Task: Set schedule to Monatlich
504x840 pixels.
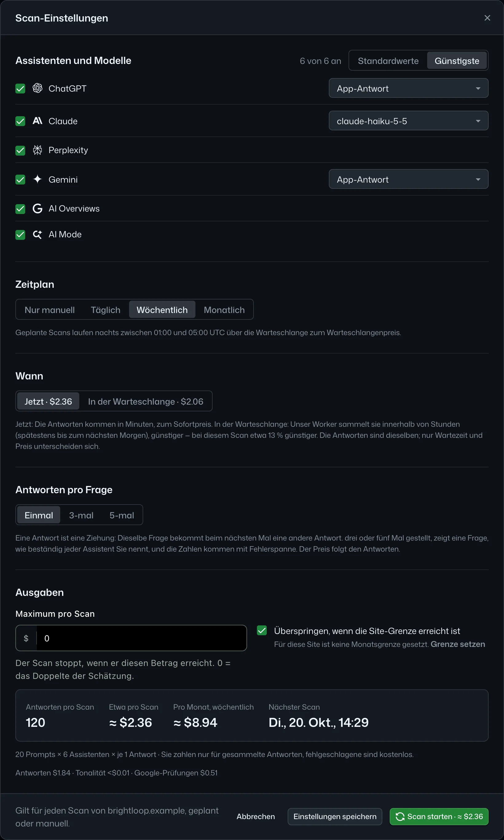Action: coord(224,310)
